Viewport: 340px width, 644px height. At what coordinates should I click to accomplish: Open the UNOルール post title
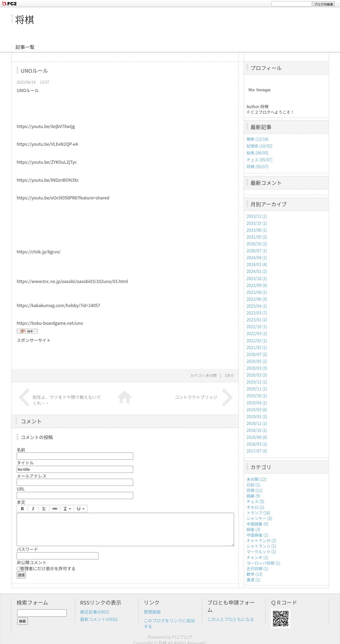click(34, 71)
